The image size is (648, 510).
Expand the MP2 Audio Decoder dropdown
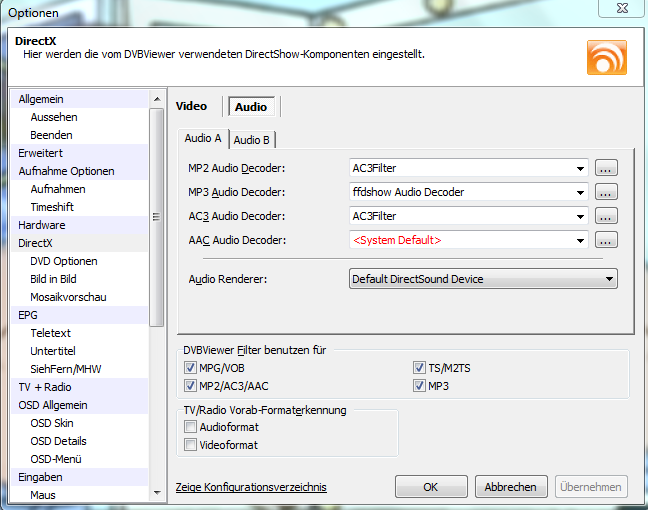(x=580, y=169)
